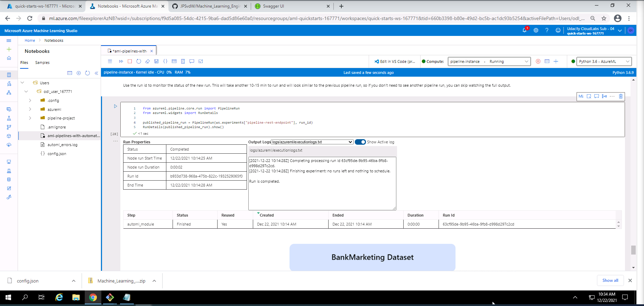
Task: Open Experiments flask icon in left sidebar
Action: pos(9,118)
